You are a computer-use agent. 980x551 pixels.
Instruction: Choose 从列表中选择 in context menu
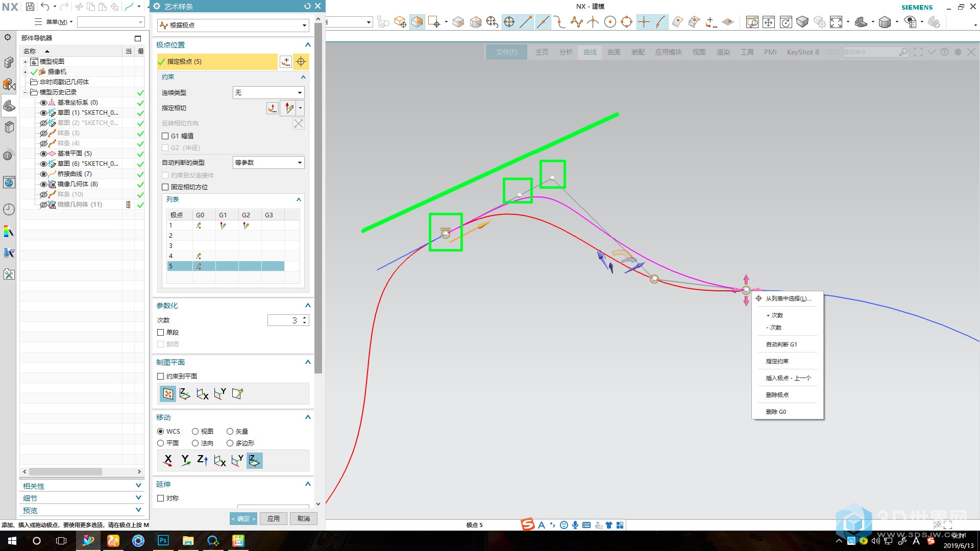pyautogui.click(x=788, y=299)
